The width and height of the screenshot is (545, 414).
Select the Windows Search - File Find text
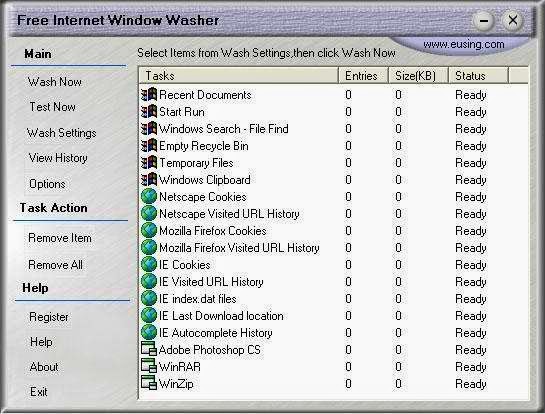pos(223,129)
